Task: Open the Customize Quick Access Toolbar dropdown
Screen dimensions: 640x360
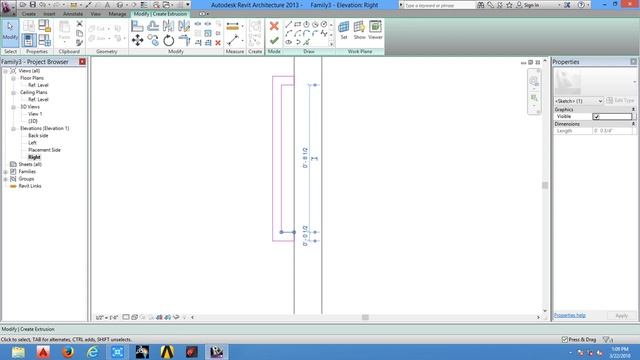Action: pyautogui.click(x=188, y=5)
